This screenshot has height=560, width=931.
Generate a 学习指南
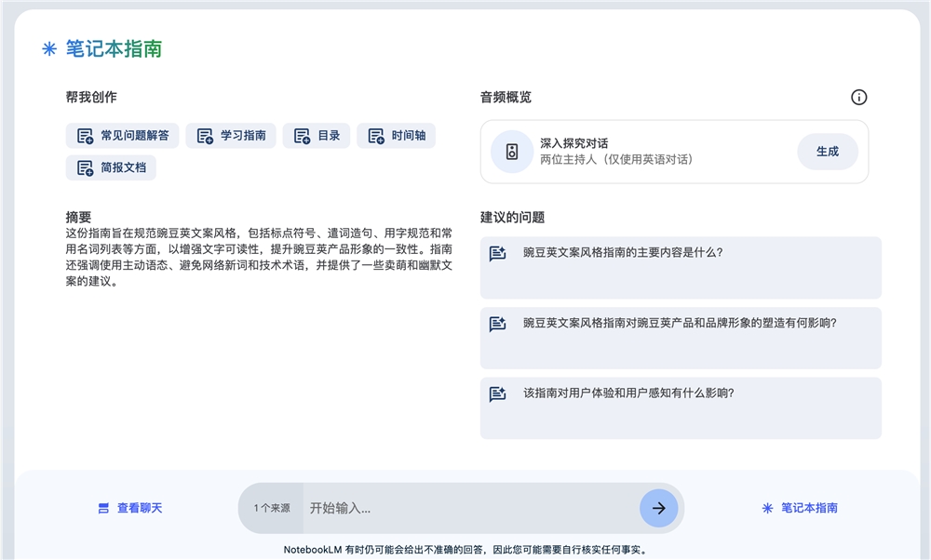[230, 136]
